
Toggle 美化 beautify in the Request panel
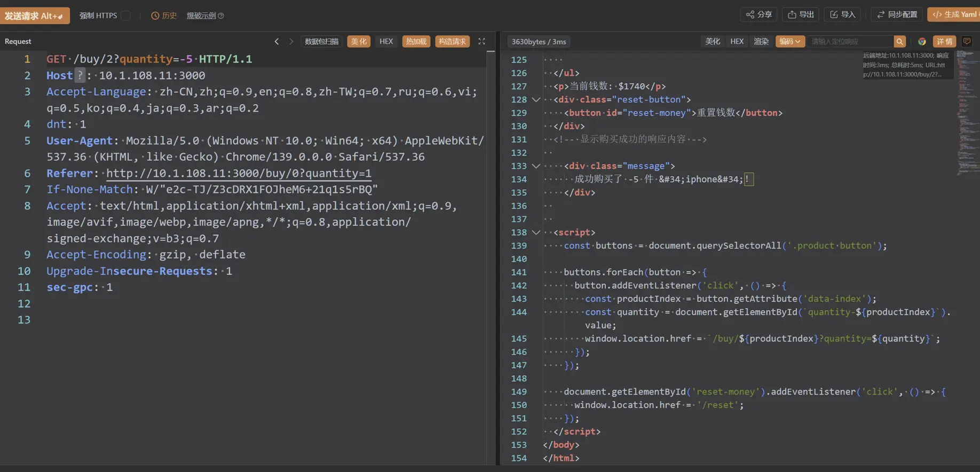359,41
